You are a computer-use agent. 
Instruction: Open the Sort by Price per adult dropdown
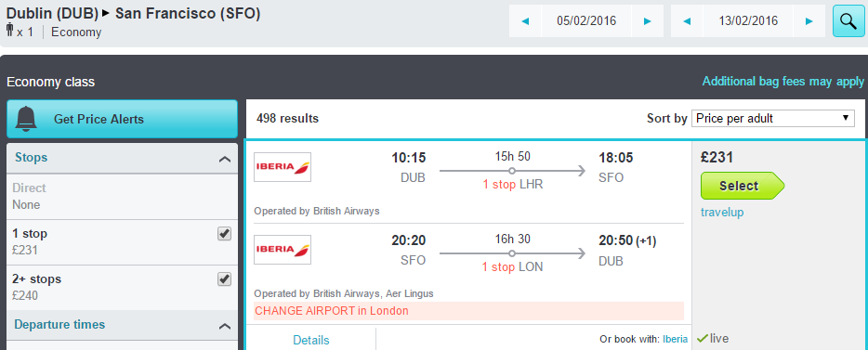click(773, 118)
